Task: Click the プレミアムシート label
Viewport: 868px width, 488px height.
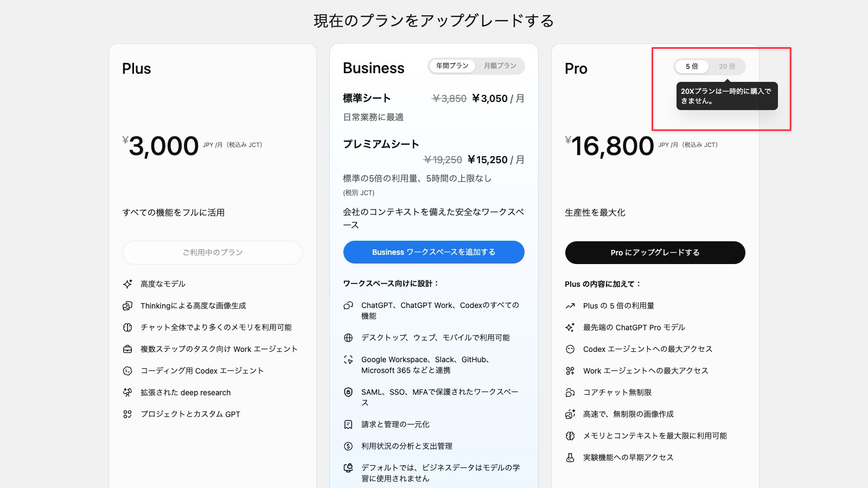Action: pos(381,144)
